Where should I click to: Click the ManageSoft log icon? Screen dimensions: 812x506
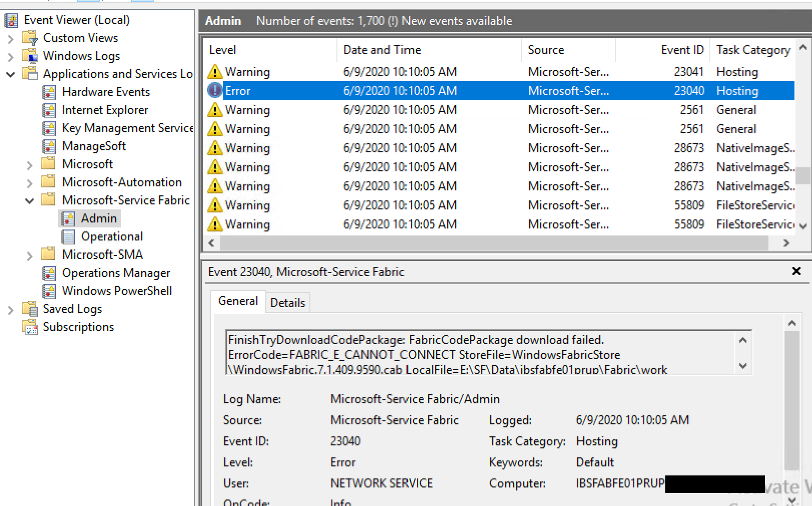49,146
